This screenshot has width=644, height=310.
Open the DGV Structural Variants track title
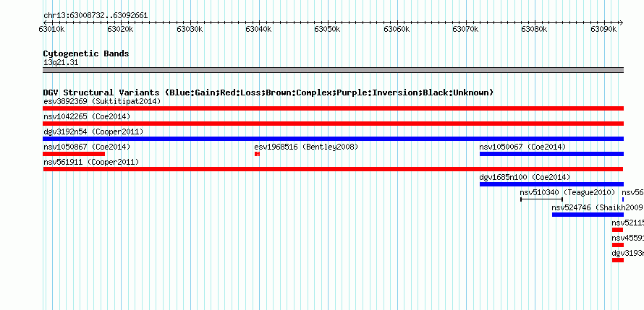[268, 92]
